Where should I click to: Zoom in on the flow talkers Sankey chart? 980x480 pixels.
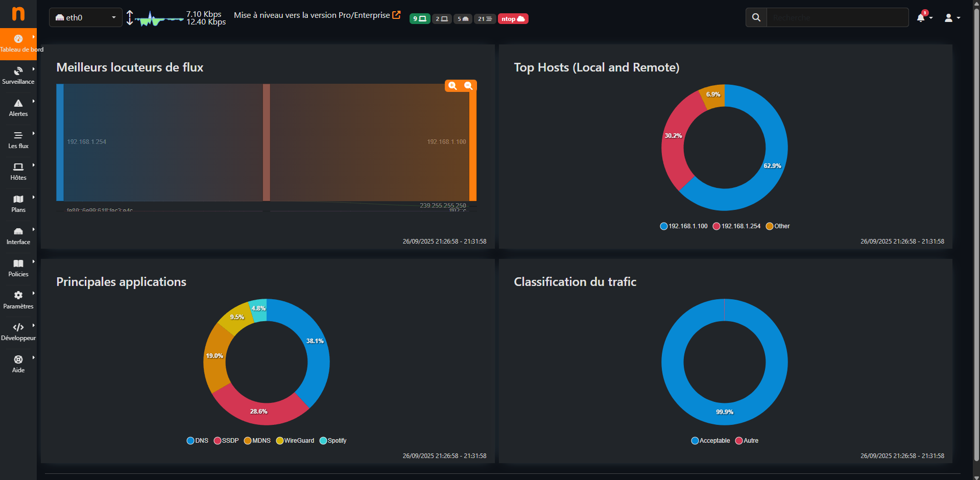pyautogui.click(x=452, y=86)
